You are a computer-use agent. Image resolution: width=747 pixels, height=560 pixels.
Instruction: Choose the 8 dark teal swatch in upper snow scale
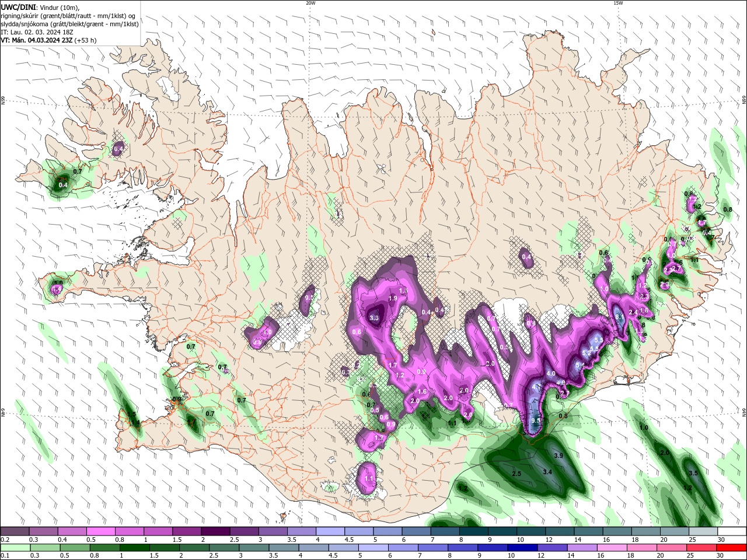[x=473, y=531]
